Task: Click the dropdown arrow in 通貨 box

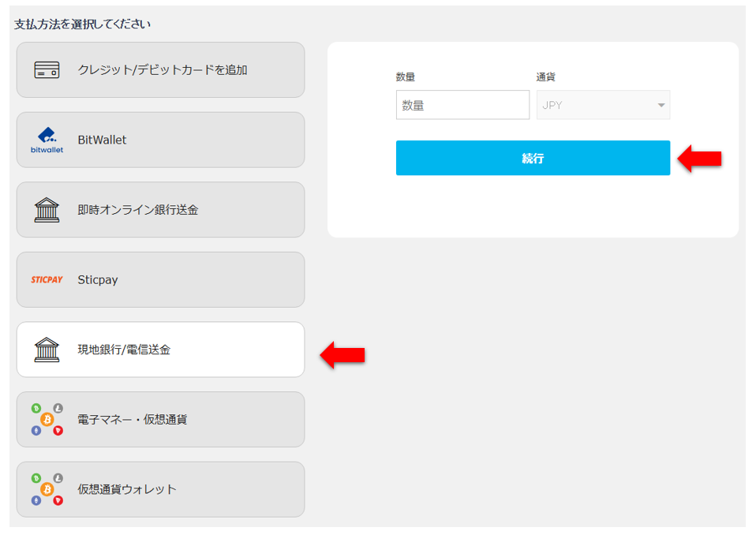Action: [661, 105]
